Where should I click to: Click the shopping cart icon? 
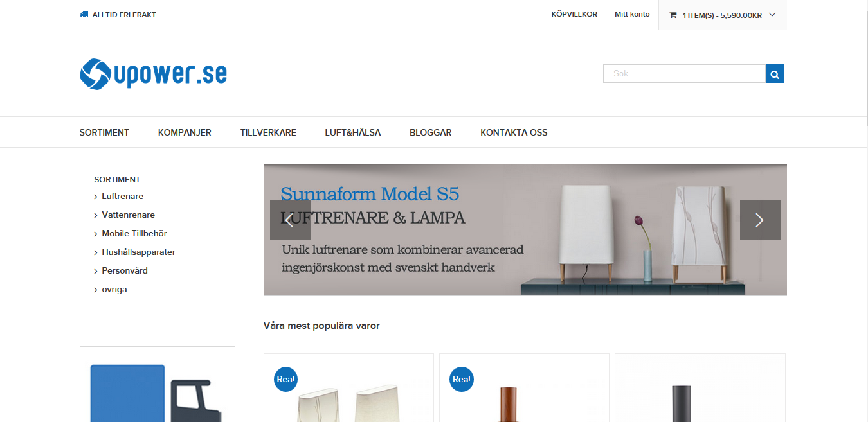click(673, 15)
